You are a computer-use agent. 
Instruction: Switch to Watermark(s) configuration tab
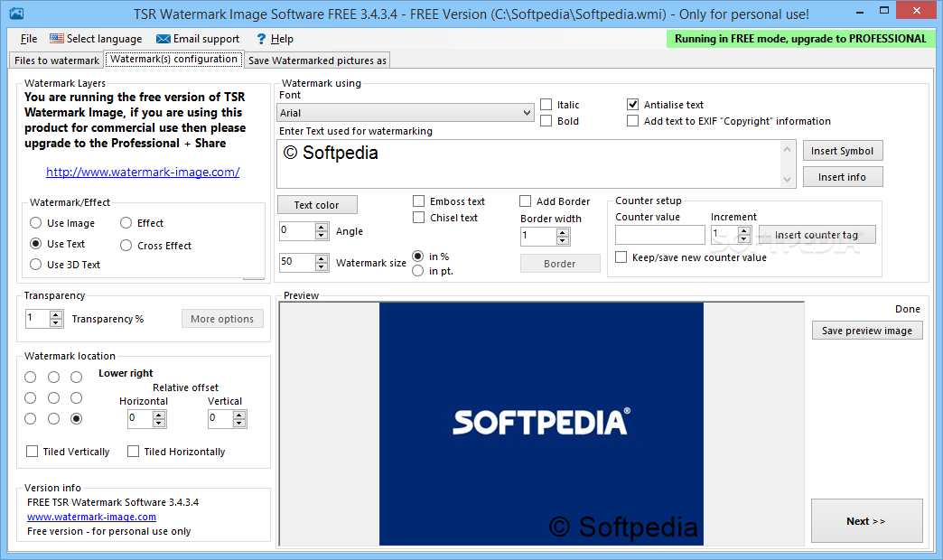pos(173,59)
